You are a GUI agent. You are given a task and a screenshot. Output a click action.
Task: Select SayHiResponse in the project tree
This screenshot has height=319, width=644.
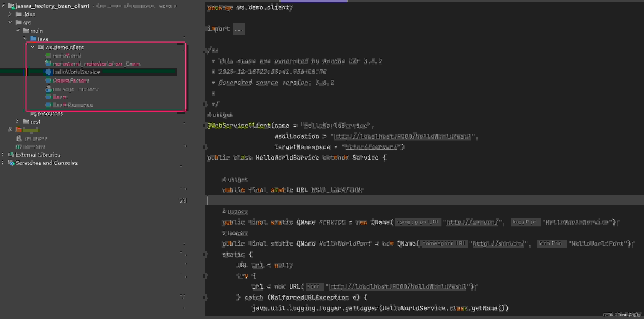(x=73, y=105)
